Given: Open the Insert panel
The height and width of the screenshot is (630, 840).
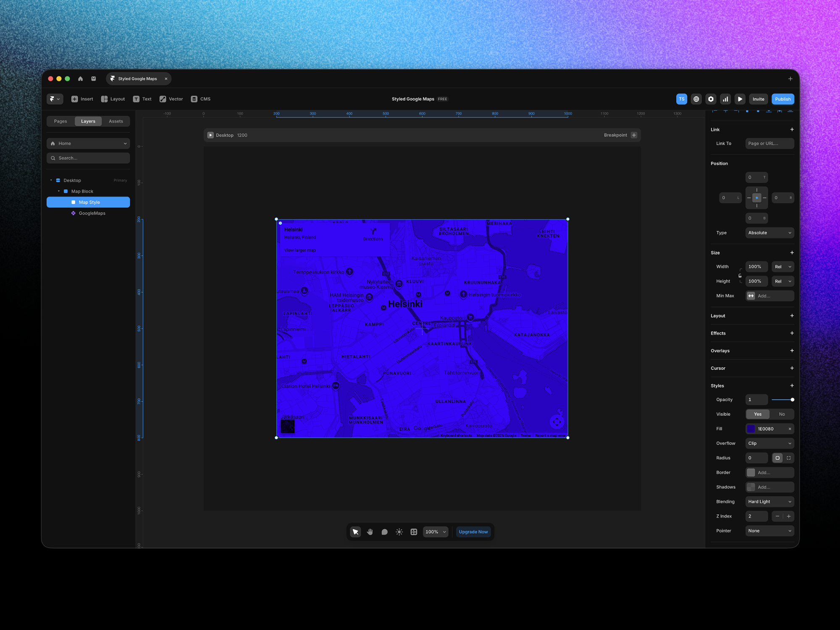Looking at the screenshot, I should [82, 99].
